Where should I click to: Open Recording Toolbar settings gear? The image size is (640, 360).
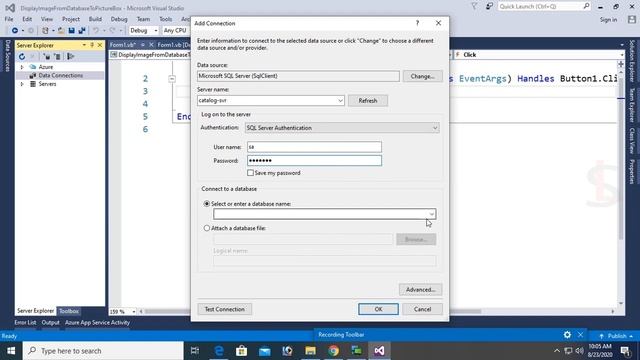click(567, 335)
